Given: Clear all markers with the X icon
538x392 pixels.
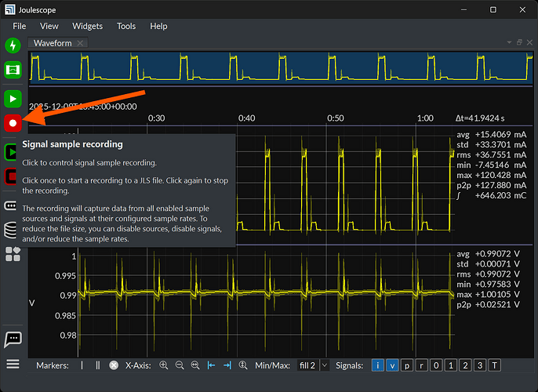Looking at the screenshot, I should pos(114,365).
